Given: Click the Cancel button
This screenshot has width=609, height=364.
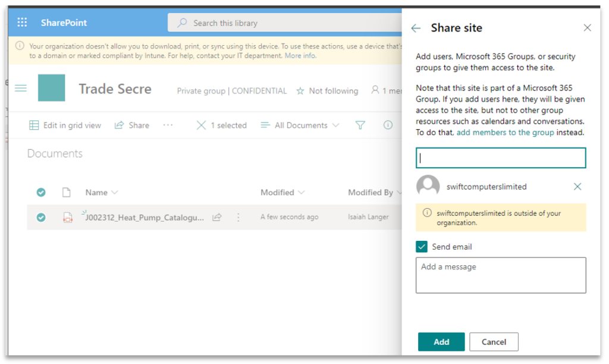Looking at the screenshot, I should click(x=494, y=342).
